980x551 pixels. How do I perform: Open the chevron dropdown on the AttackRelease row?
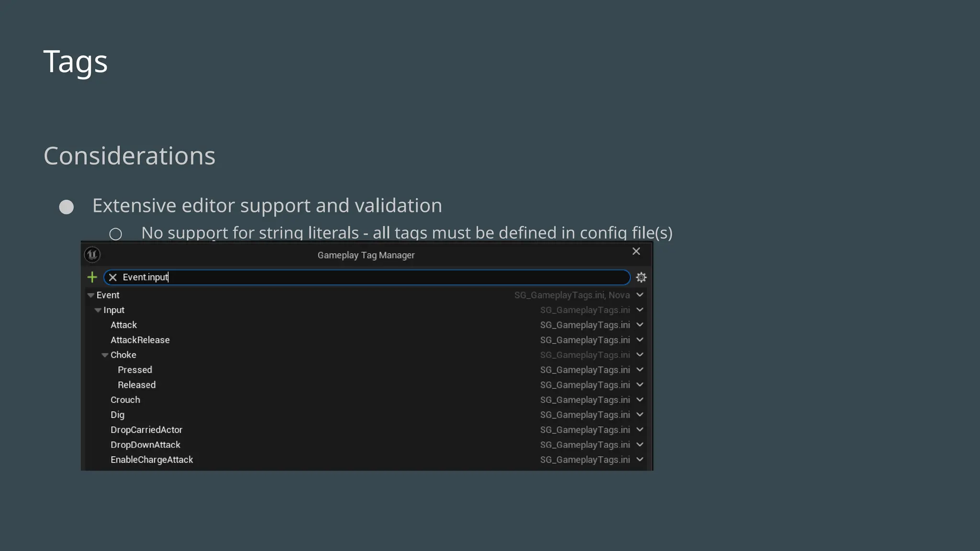click(640, 340)
